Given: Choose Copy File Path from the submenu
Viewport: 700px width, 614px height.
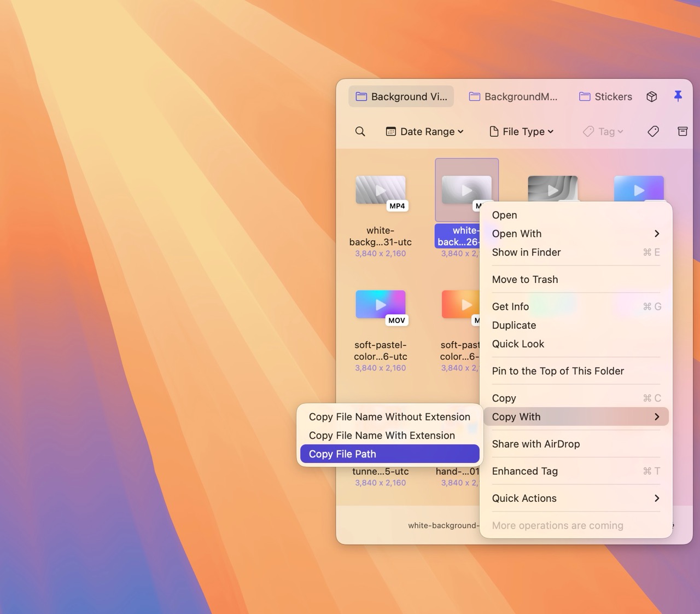Looking at the screenshot, I should (x=342, y=454).
